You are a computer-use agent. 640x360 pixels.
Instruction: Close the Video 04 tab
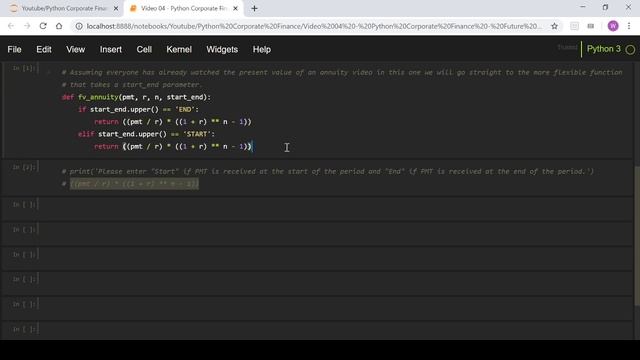(236, 8)
